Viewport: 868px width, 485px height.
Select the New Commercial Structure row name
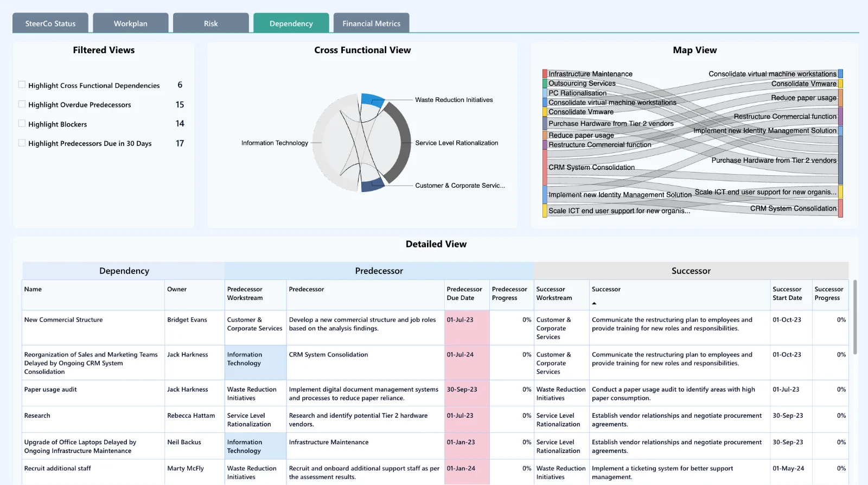point(63,320)
